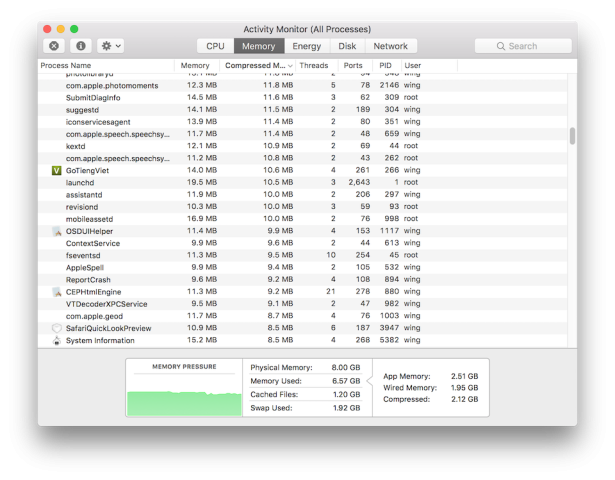
Task: Switch to the CPU tab
Action: (215, 46)
